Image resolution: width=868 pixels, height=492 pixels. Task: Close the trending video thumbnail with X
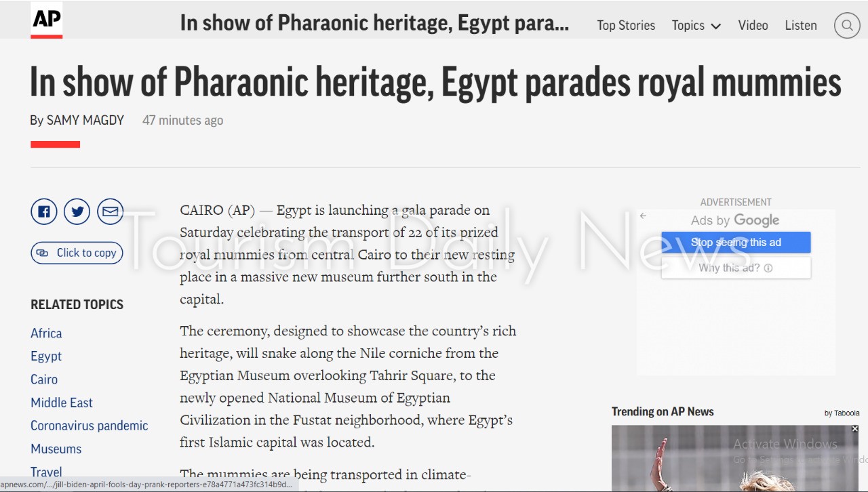tap(854, 429)
